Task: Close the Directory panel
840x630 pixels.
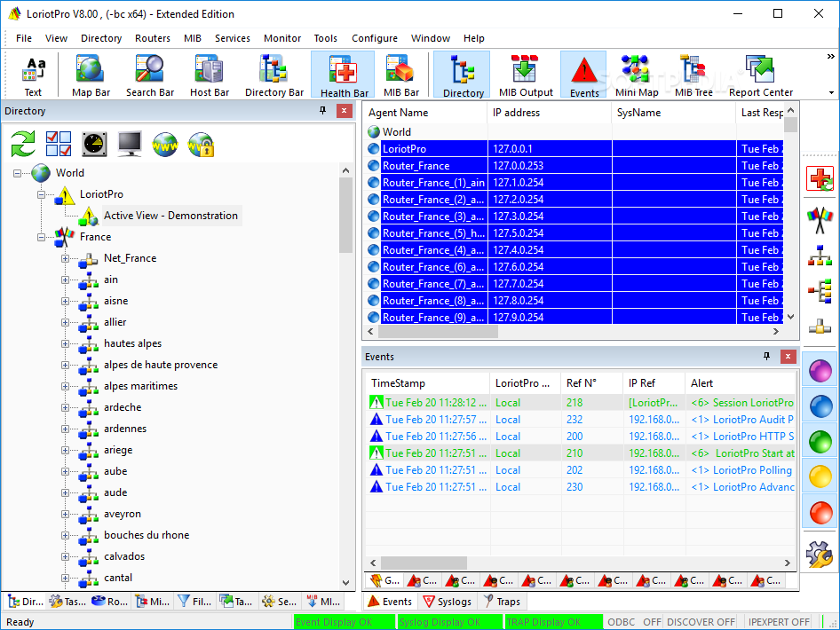Action: coord(344,111)
